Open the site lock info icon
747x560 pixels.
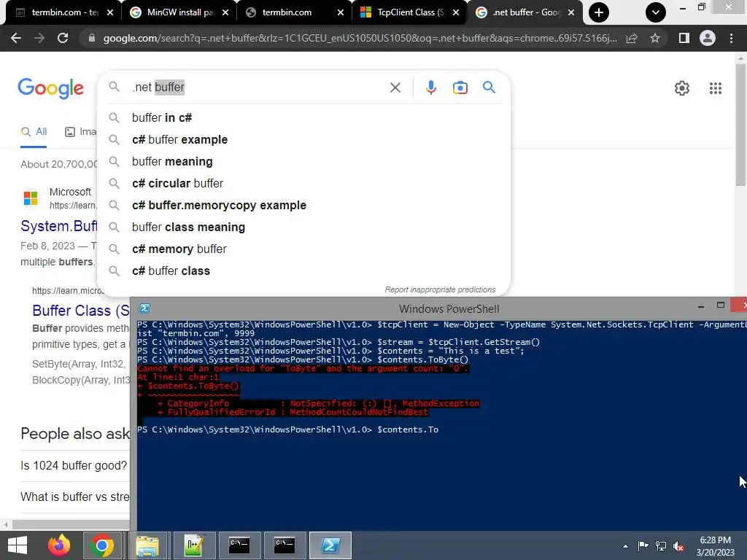pos(91,38)
